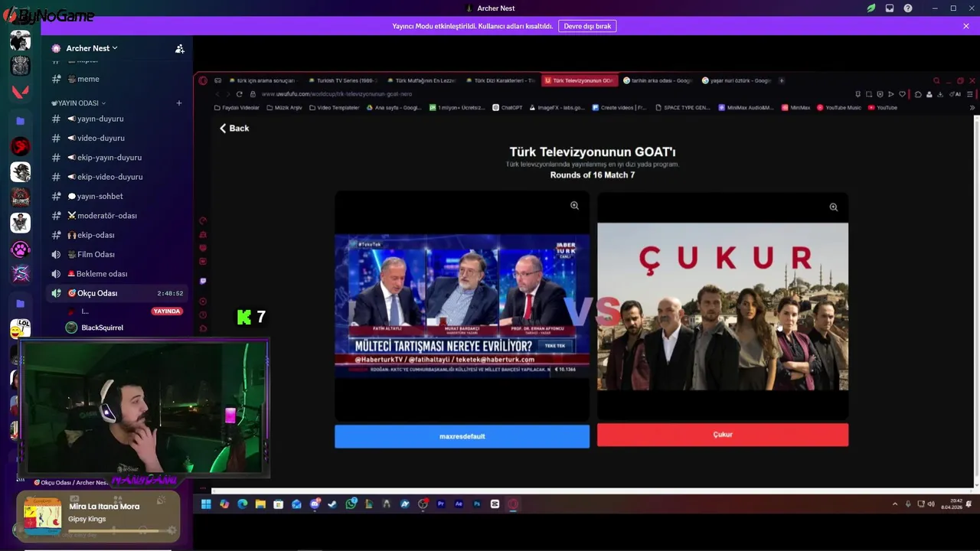Open Microsoft Edge from the taskbar
The width and height of the screenshot is (980, 551).
click(x=242, y=504)
